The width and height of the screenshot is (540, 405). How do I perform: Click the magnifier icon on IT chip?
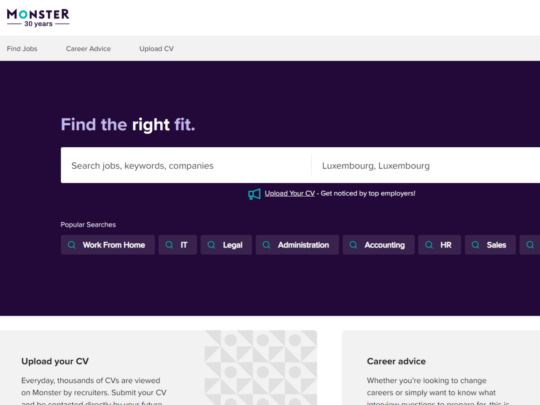[x=169, y=245]
